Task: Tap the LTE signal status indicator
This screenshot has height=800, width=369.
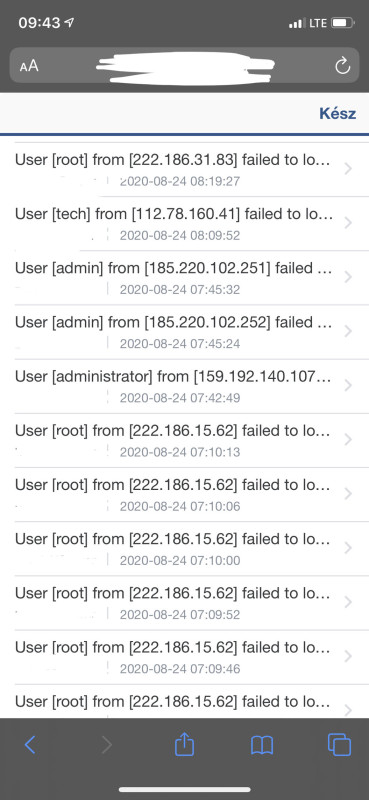Action: (317, 23)
